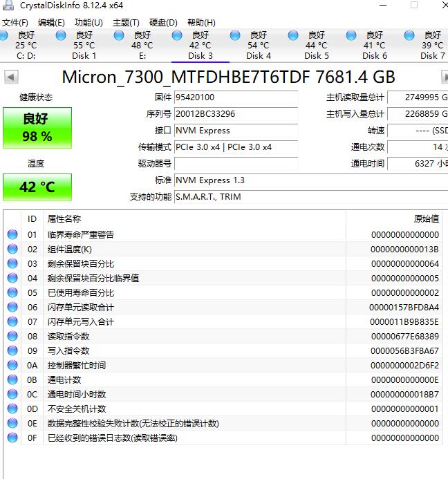Screen dimensions: 448x479
Task: Click the NVM Express 1.3 standard field
Action: 311,180
